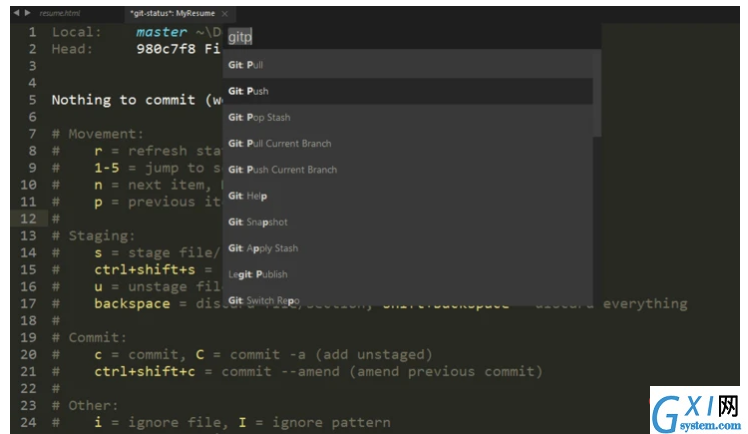The width and height of the screenshot is (748, 434).
Task: Go to previous tab with left arrow
Action: (x=17, y=13)
